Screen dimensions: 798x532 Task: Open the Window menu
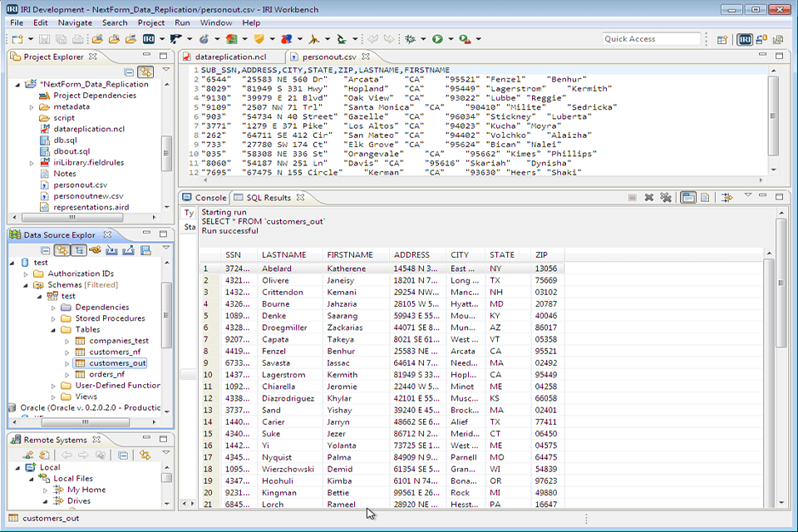tap(216, 23)
